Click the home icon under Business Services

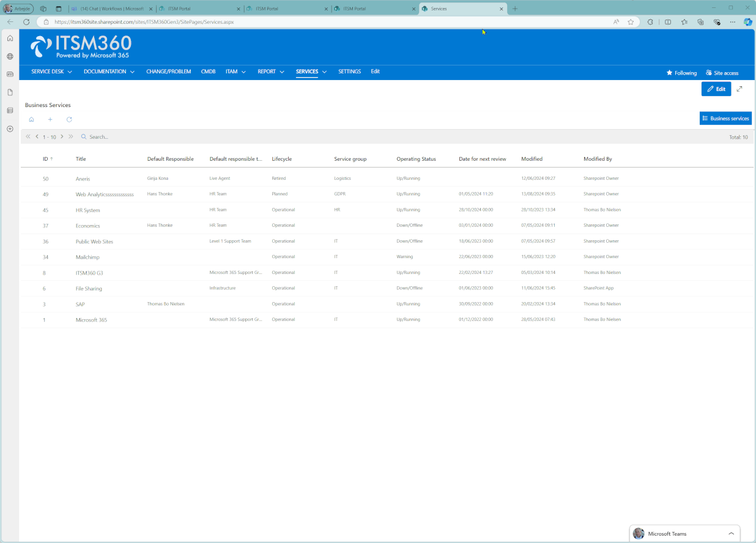[31, 119]
